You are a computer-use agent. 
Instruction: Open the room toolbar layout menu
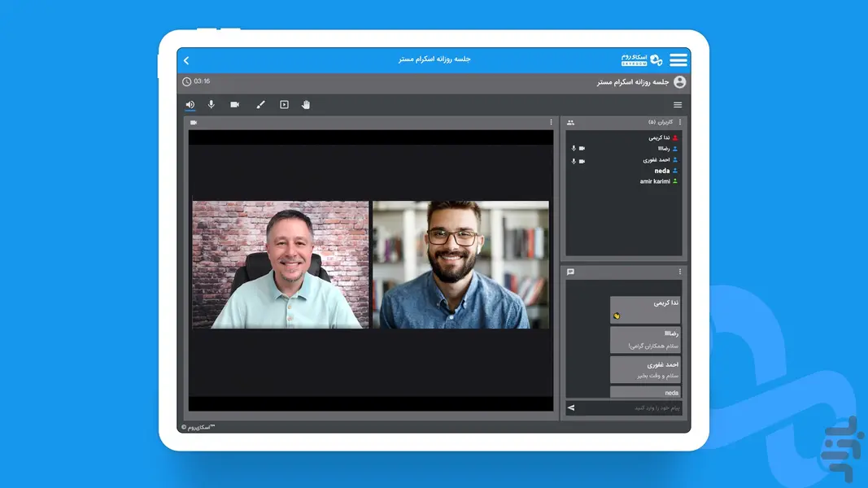pos(678,105)
